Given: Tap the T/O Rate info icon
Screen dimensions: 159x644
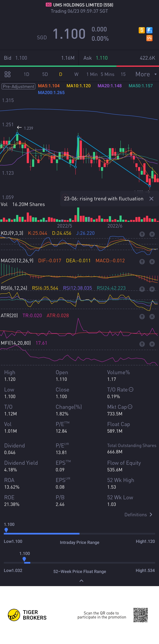Looking at the screenshot, I should pyautogui.click(x=131, y=390).
